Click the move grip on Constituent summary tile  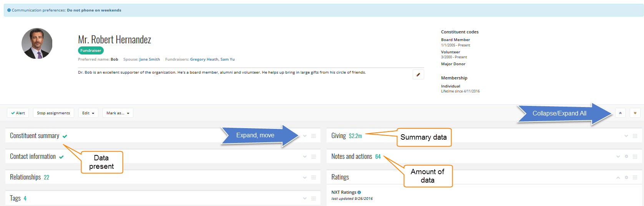tap(314, 136)
